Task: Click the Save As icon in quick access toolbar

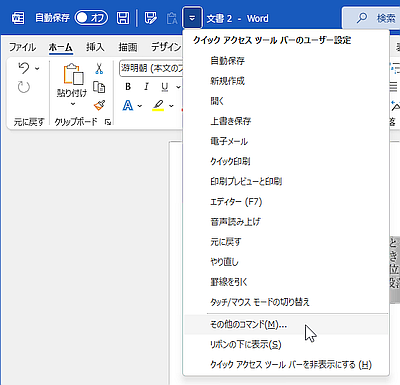Action: point(150,18)
